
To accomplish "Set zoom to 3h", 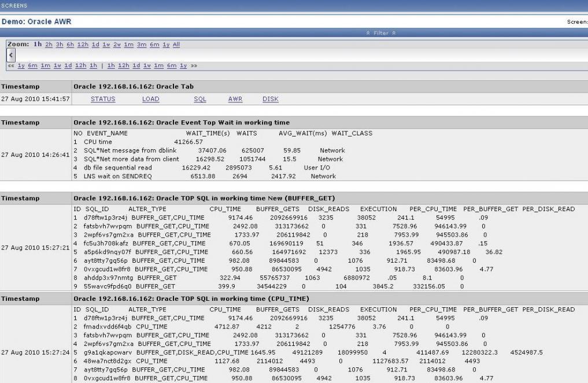I will 60,45.
